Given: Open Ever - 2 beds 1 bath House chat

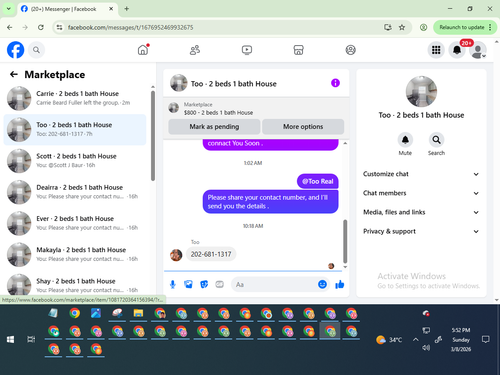Looking at the screenshot, I should coord(75,223).
